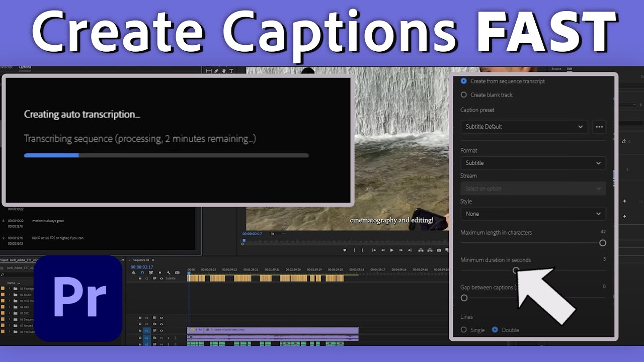Go to Out point in monitor
The width and height of the screenshot is (644, 362).
tap(410, 250)
